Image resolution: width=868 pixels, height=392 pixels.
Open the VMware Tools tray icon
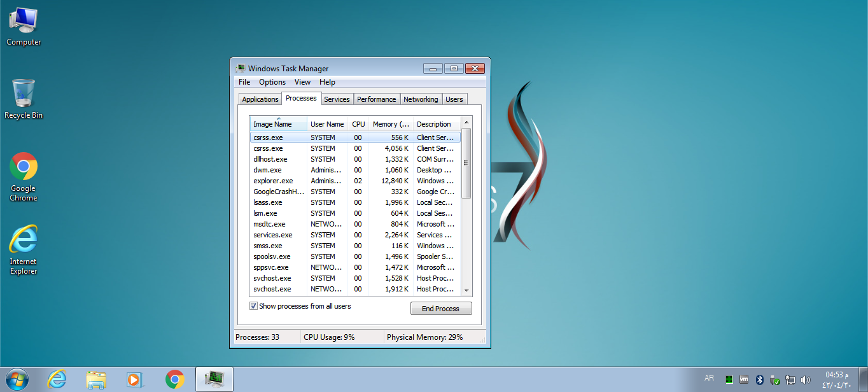pyautogui.click(x=744, y=379)
